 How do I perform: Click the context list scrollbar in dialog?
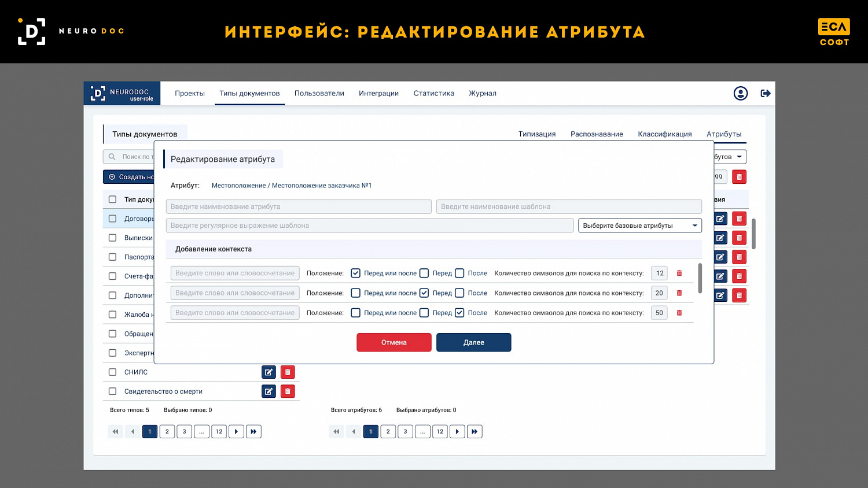700,278
